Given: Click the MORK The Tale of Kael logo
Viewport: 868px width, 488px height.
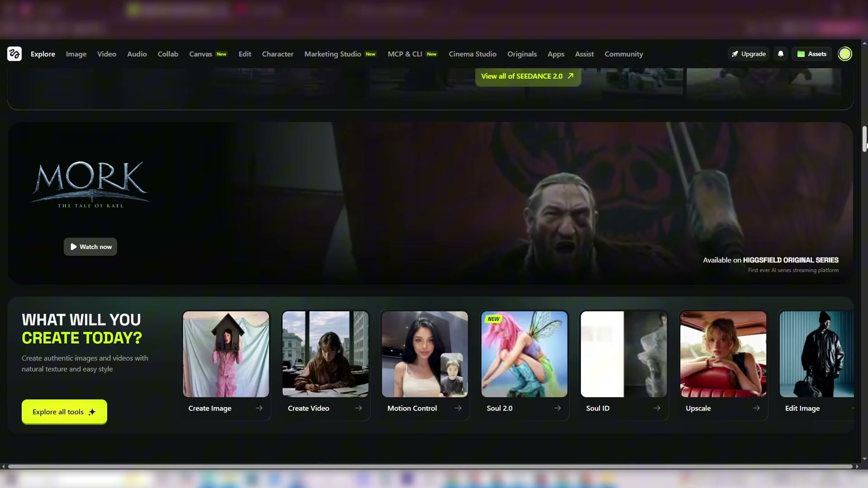Looking at the screenshot, I should click(x=90, y=185).
